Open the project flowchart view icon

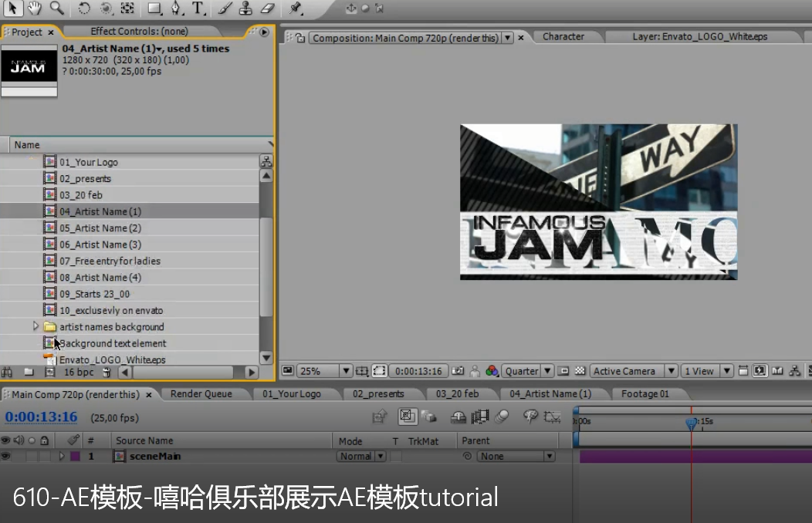[266, 161]
